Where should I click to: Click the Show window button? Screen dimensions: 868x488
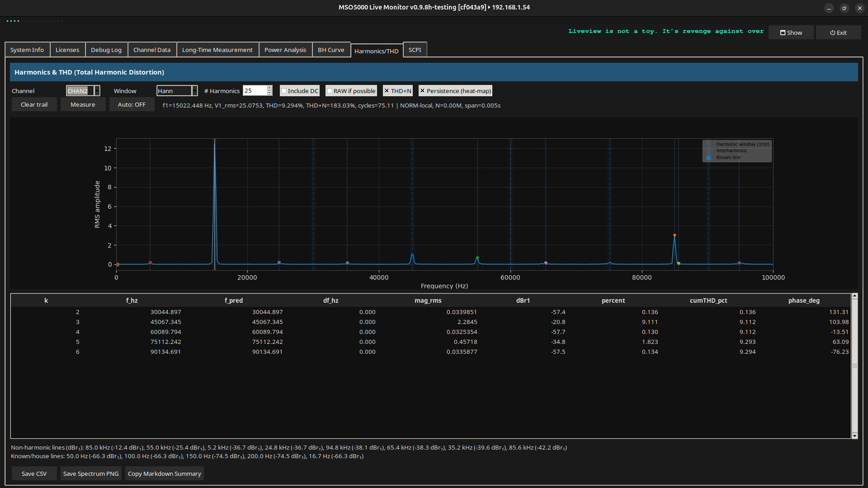[x=791, y=33]
